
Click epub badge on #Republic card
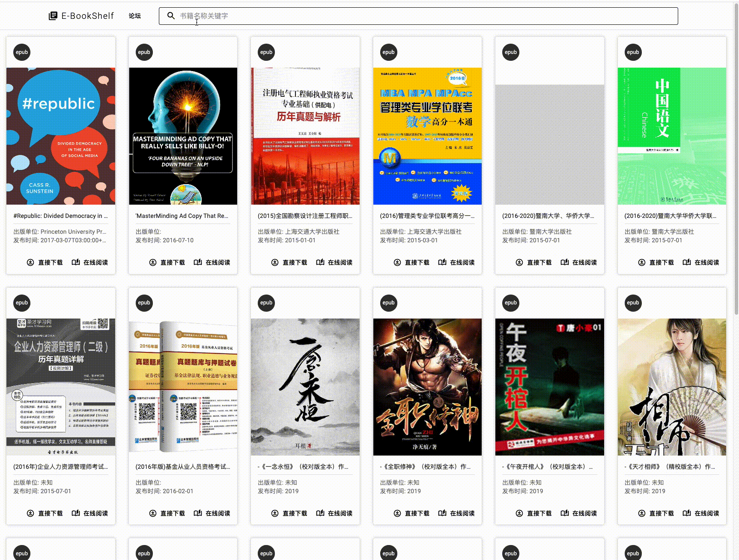(x=22, y=52)
